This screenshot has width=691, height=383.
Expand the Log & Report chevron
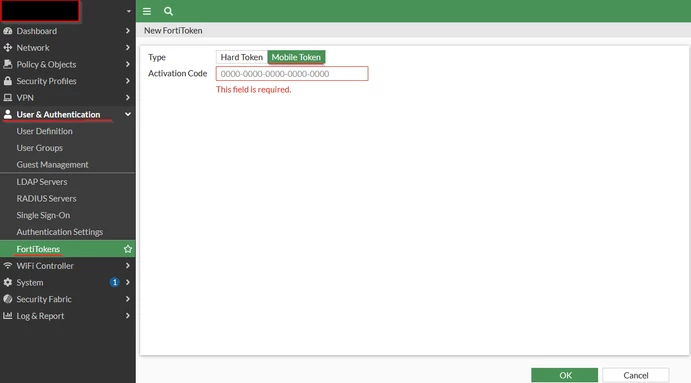pos(127,316)
